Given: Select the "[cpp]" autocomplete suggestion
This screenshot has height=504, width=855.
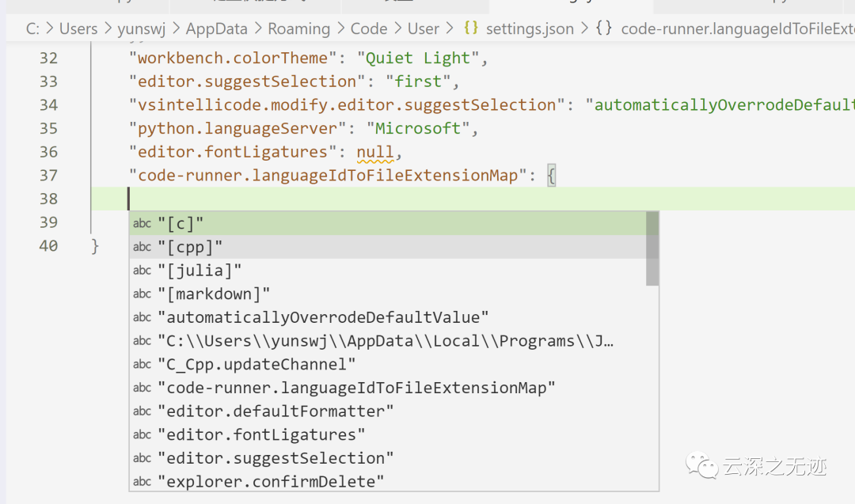Looking at the screenshot, I should pos(190,247).
